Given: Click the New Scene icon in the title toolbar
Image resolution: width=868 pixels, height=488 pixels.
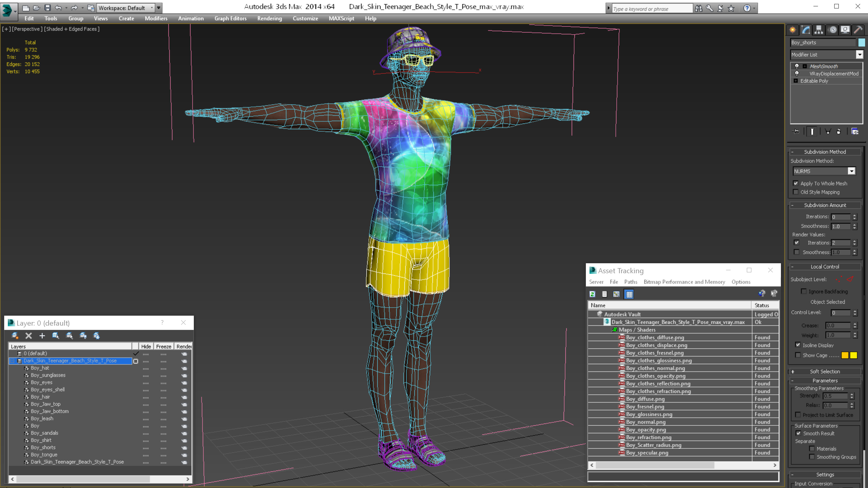Looking at the screenshot, I should coord(26,8).
